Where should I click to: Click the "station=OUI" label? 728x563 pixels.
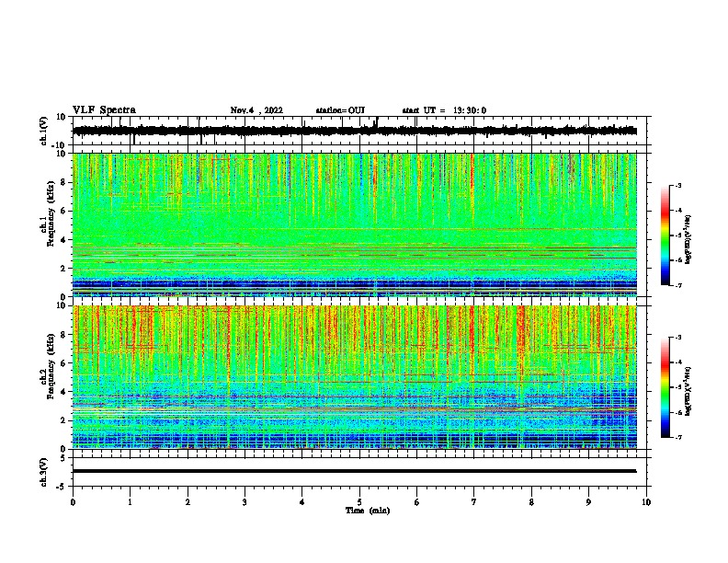tap(340, 110)
